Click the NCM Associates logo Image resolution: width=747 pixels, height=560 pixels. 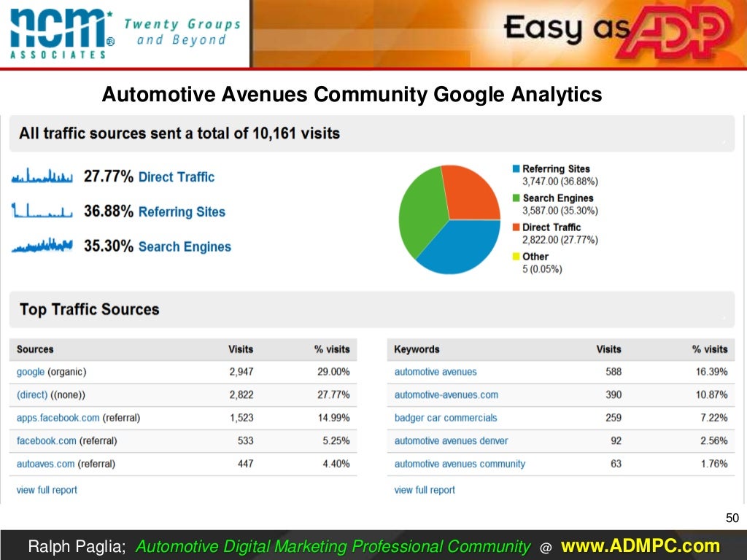tap(62, 34)
